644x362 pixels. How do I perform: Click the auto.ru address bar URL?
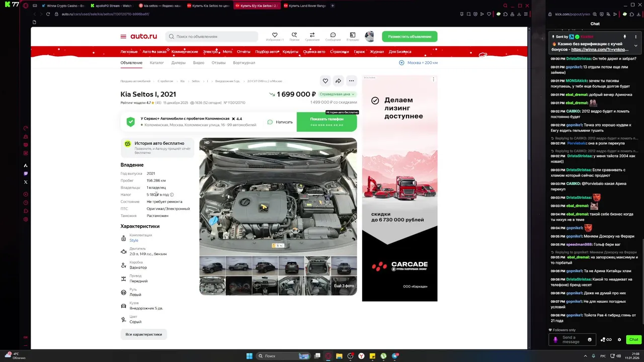(x=105, y=14)
